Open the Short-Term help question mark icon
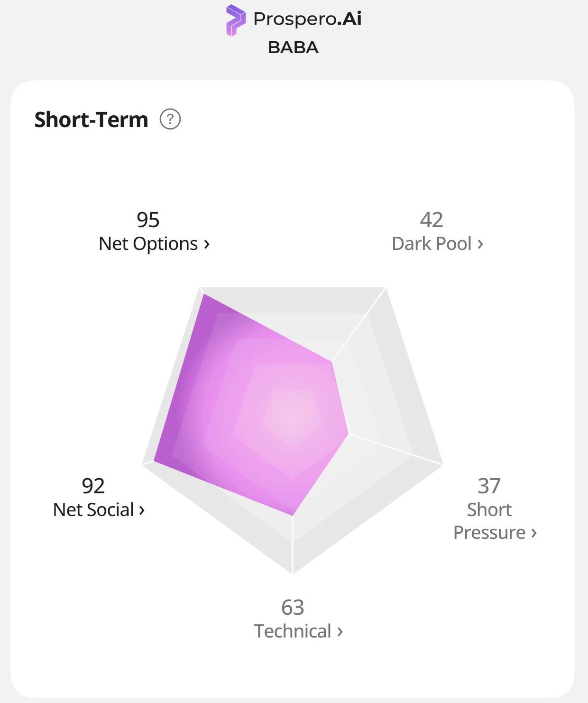 pos(170,119)
